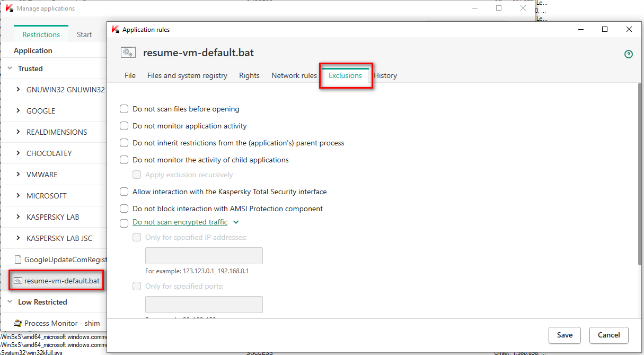This screenshot has width=644, height=355.
Task: Check Do not block interaction with AMSI Protection
Action: tap(124, 209)
